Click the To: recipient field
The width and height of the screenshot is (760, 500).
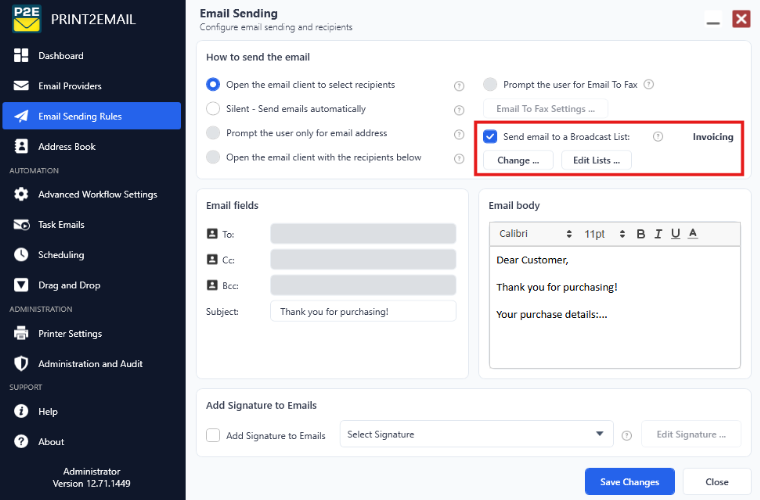(363, 234)
